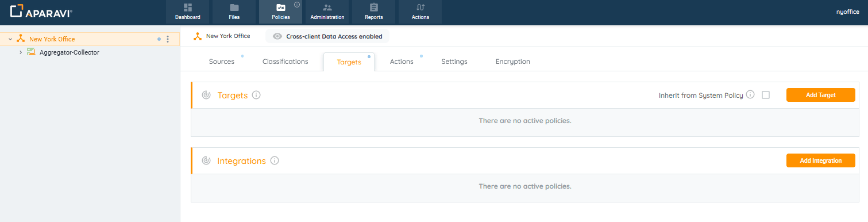Collapse the New York Office tree node
Screen dimensions: 868x222
coord(10,39)
